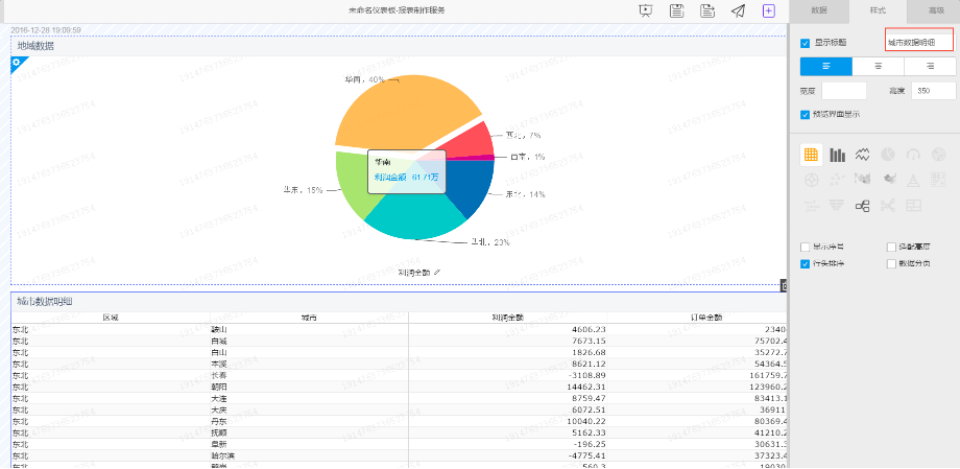Screen dimensions: 960x469
Task: Disable the checked 行头排序 checkbox
Action: click(805, 264)
